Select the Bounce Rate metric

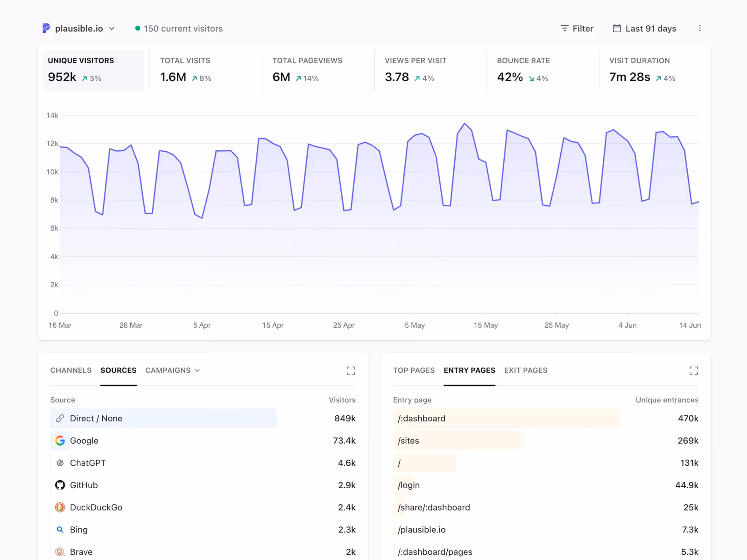tap(543, 70)
